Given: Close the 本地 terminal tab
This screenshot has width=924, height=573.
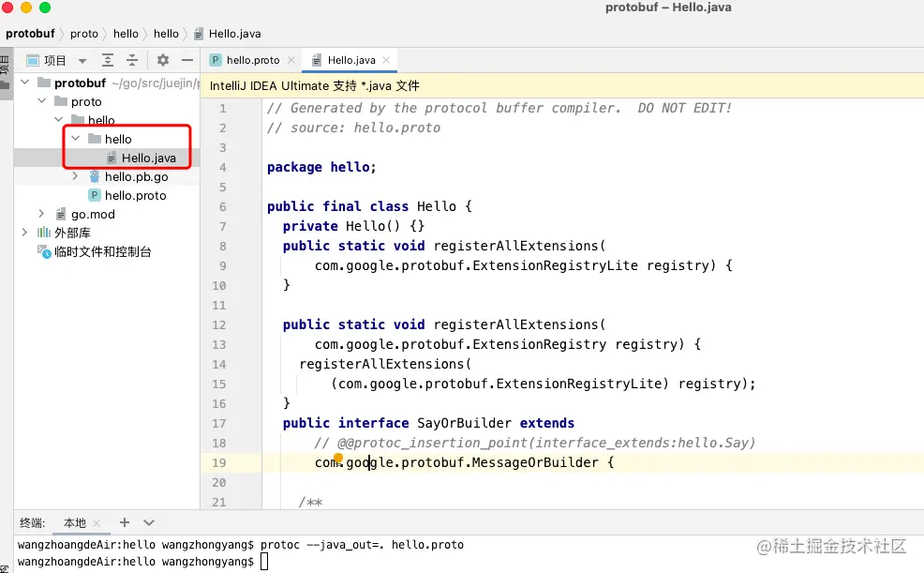Looking at the screenshot, I should tap(97, 523).
